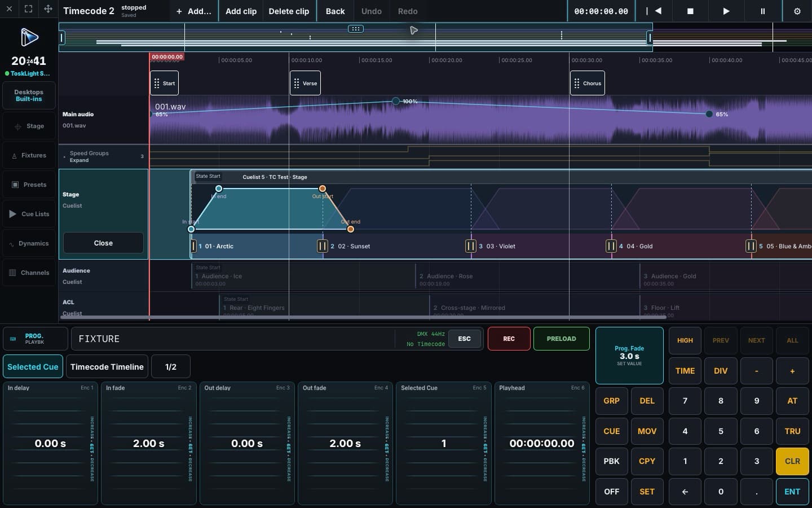Close the Stage cuelist track editor
This screenshot has height=508, width=812.
tap(103, 243)
